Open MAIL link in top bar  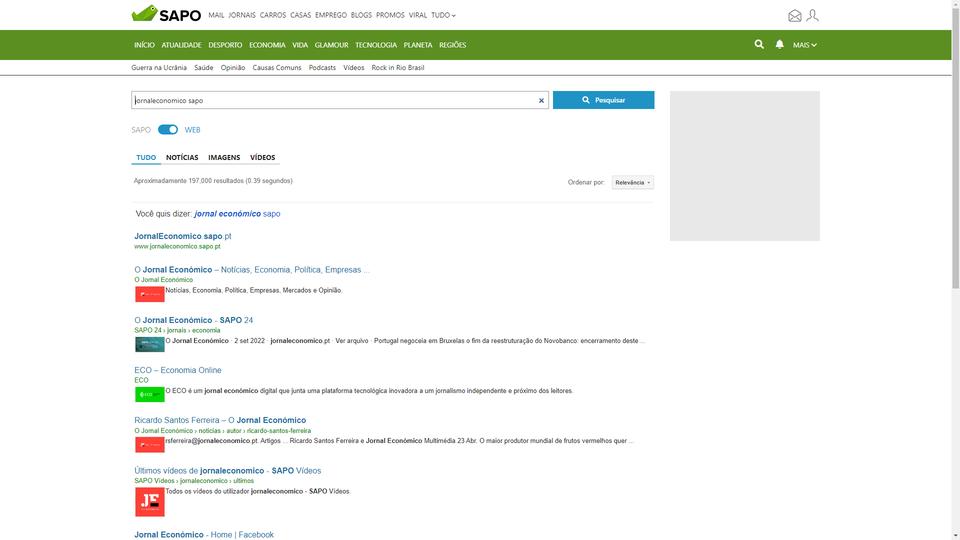(216, 15)
